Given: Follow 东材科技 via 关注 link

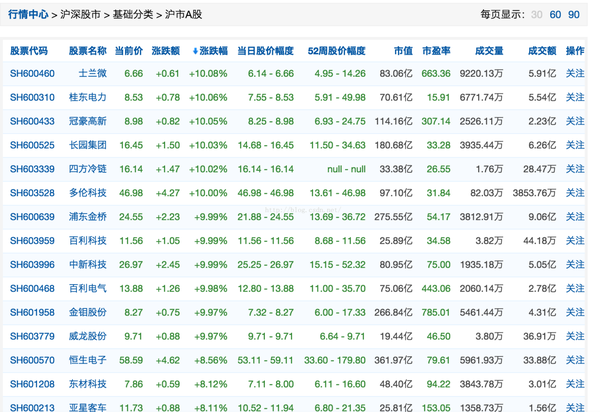Looking at the screenshot, I should pyautogui.click(x=575, y=384).
